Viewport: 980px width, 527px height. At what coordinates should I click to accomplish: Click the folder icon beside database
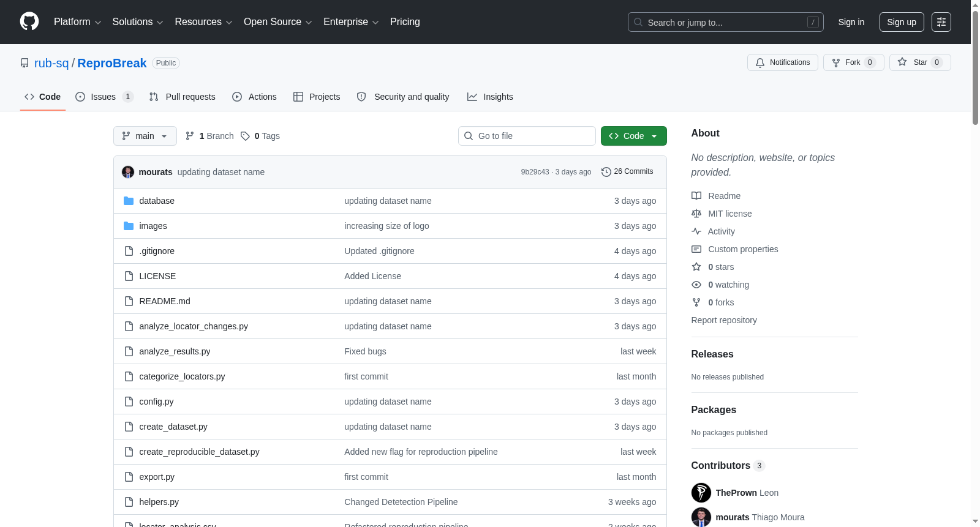click(x=129, y=201)
